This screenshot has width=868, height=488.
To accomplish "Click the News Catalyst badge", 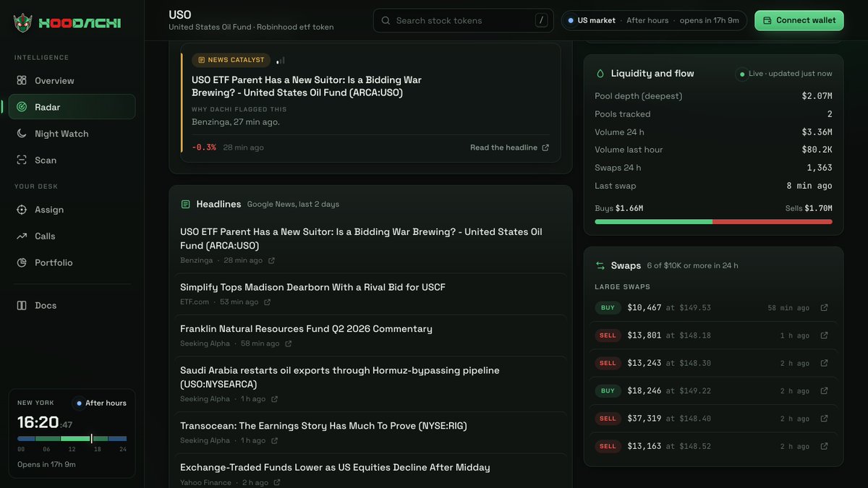I will tap(231, 60).
